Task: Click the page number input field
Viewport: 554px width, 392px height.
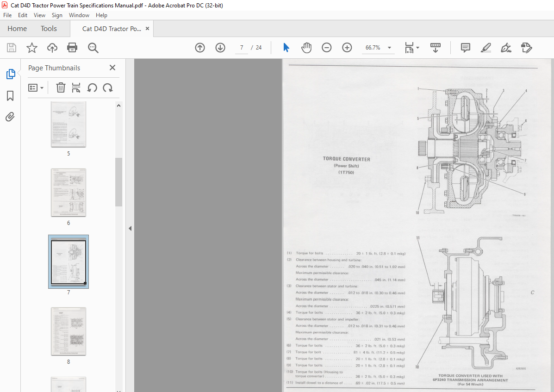Action: point(242,48)
